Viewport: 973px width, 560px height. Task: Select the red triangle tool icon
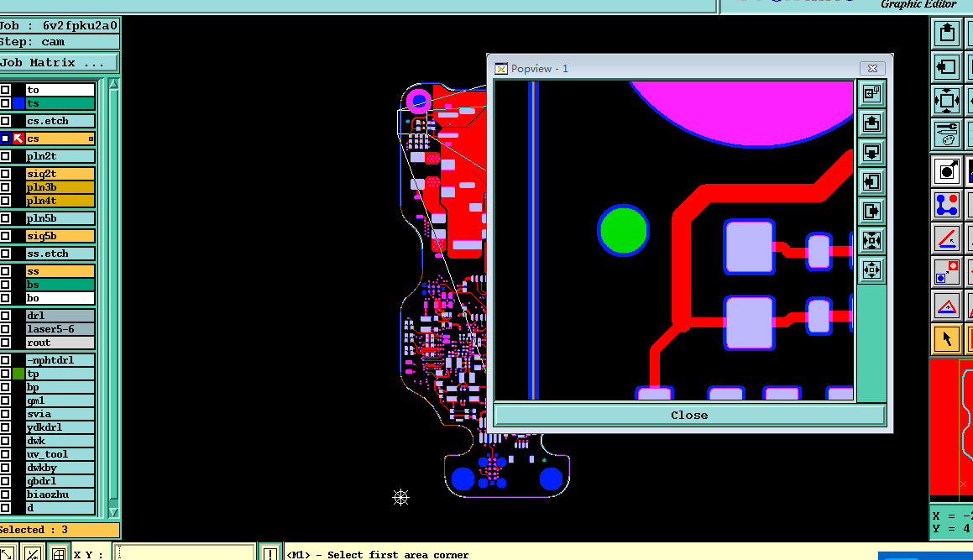(x=946, y=306)
